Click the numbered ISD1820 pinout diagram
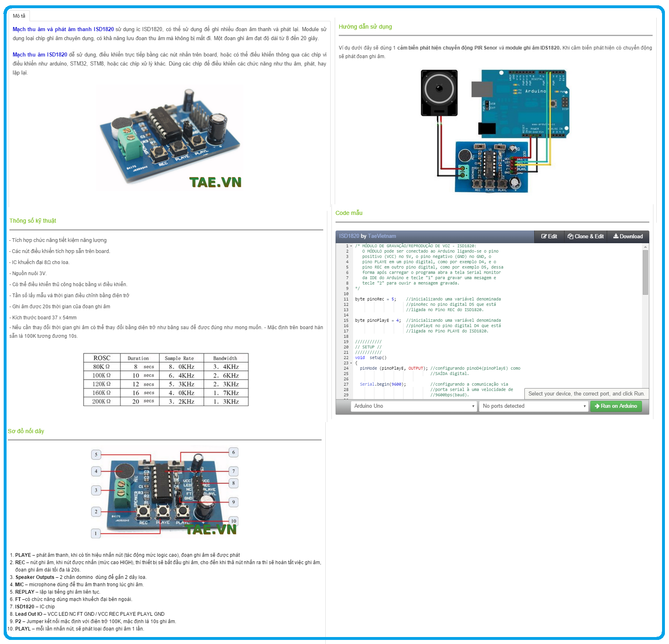This screenshot has height=644, width=669. 165,493
